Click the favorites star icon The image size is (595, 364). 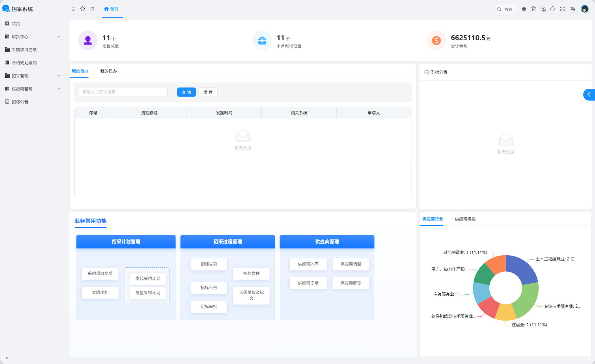tap(533, 9)
